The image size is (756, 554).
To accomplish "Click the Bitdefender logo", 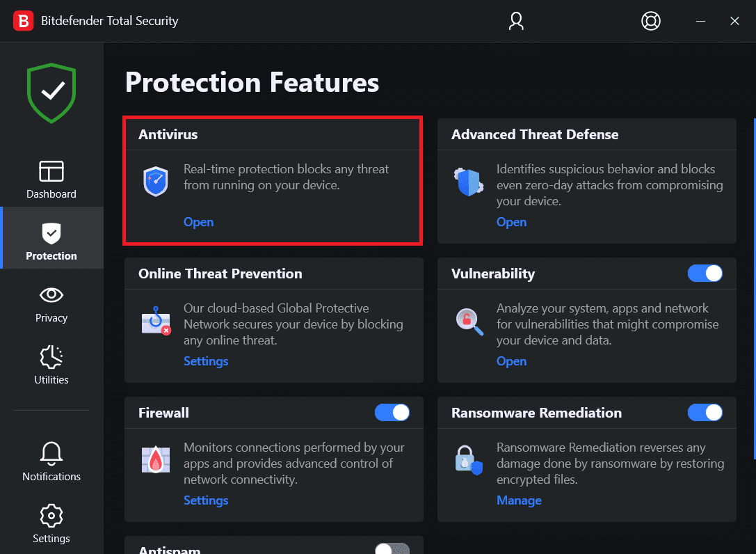I will click(23, 20).
